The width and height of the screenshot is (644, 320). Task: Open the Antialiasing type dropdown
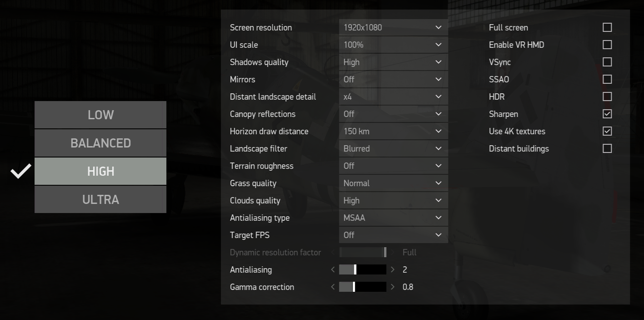point(393,218)
